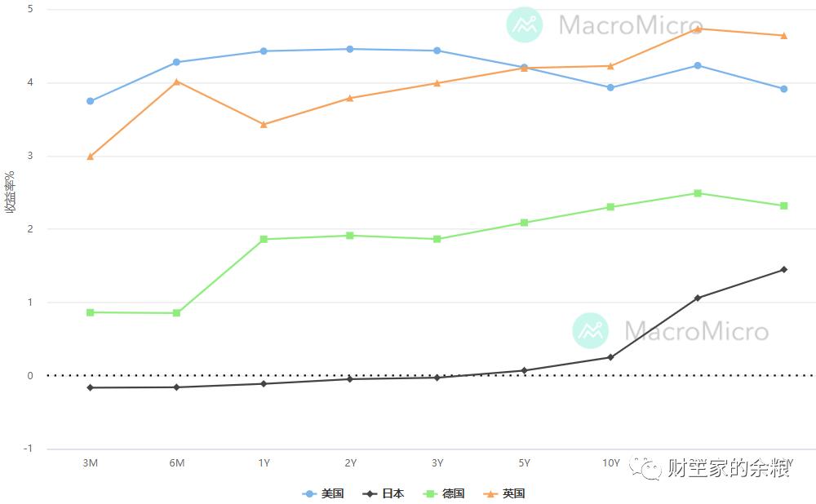Screen dimensions: 816x504
Task: Select the 德国 square point at 1Y
Action: coord(264,239)
